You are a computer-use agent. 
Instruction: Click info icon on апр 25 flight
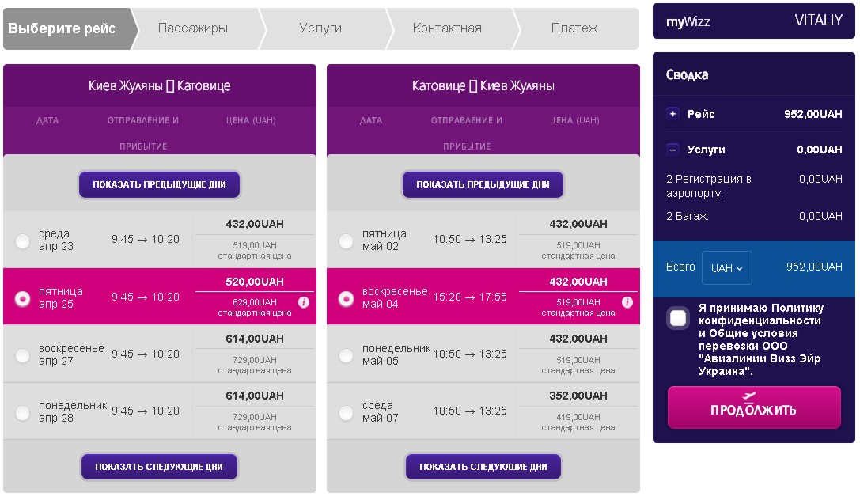[x=303, y=302]
